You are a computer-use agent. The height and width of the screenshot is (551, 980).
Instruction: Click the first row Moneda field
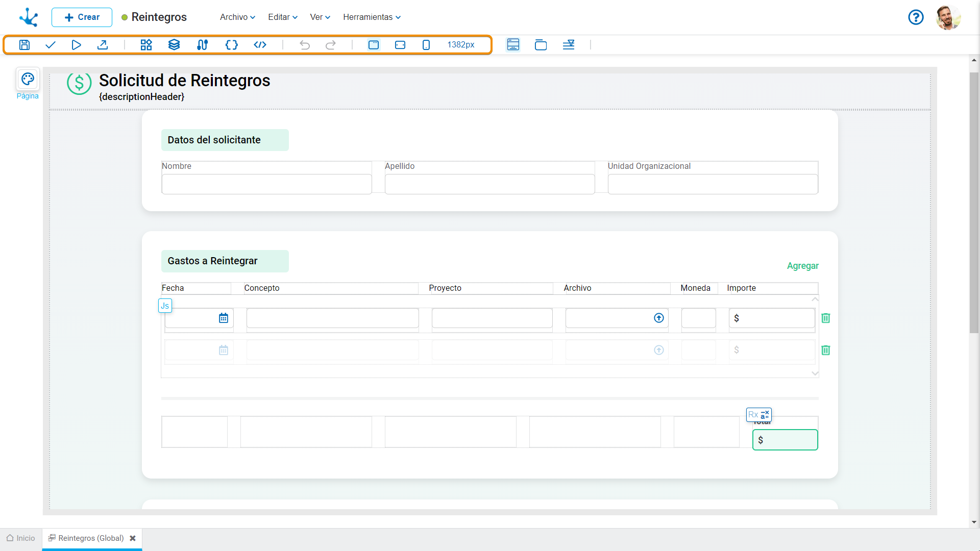pos(698,318)
